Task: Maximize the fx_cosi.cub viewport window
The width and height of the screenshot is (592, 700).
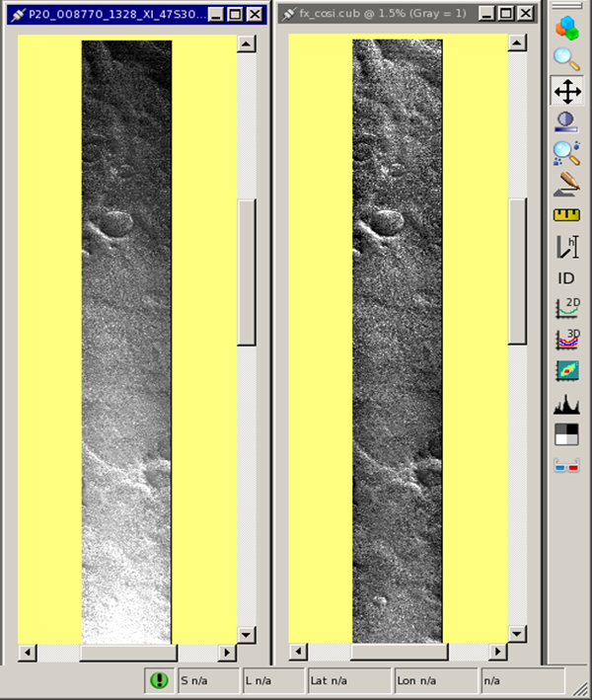Action: click(505, 15)
